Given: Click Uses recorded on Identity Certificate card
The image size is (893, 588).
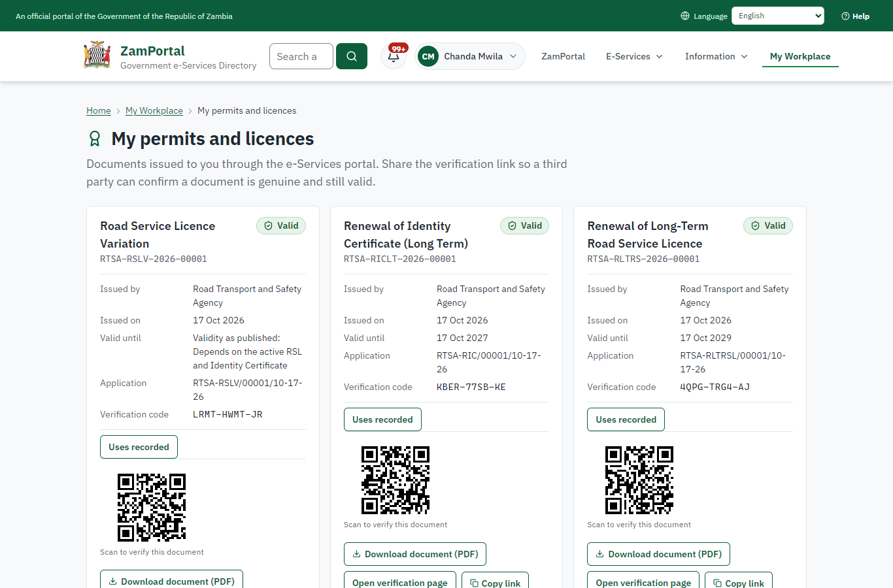Looking at the screenshot, I should (x=382, y=419).
